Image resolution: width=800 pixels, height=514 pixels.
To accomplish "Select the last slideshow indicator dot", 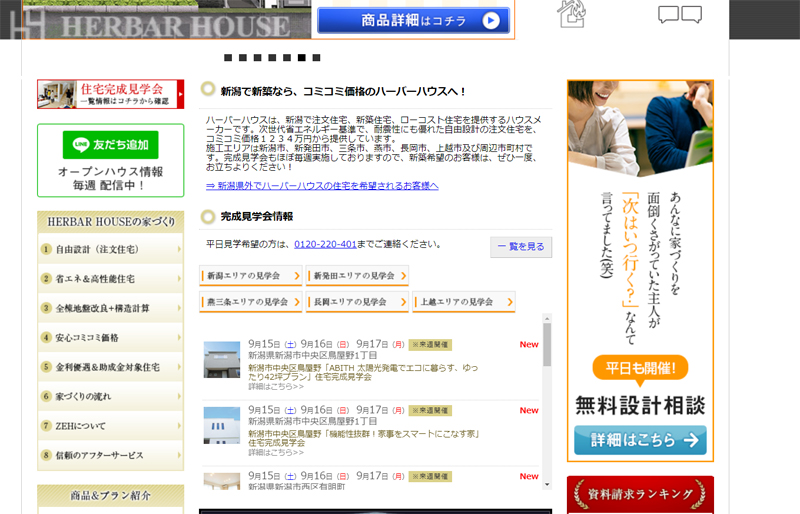I will pyautogui.click(x=317, y=58).
